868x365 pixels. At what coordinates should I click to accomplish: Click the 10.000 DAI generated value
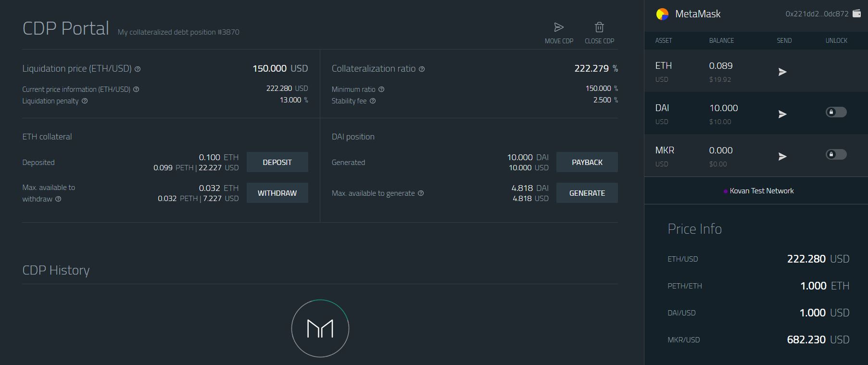528,157
